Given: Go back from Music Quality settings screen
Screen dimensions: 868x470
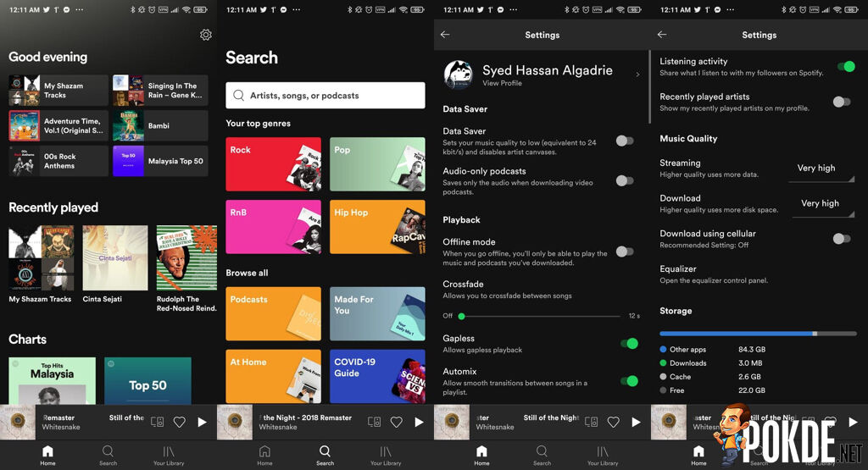Looking at the screenshot, I should tap(662, 34).
